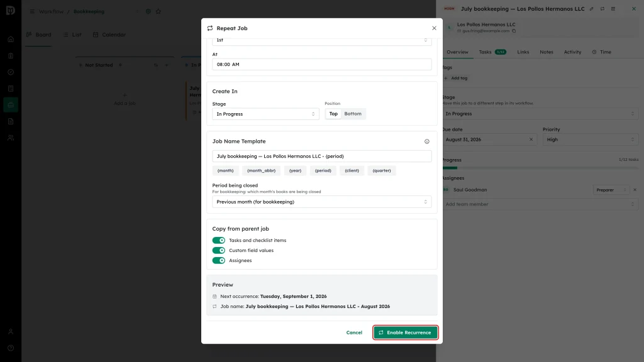Viewport: 644px width, 362px height.
Task: Copy the client email address icon
Action: (x=514, y=31)
